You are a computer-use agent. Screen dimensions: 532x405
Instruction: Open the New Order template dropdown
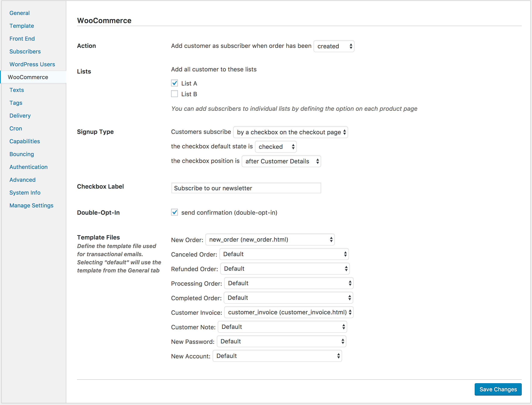pos(270,239)
